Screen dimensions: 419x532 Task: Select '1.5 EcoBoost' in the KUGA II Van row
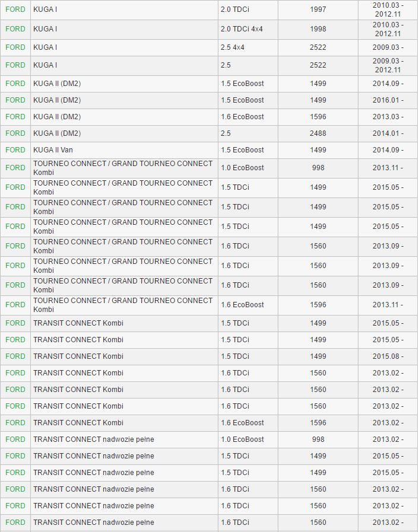pyautogui.click(x=242, y=150)
